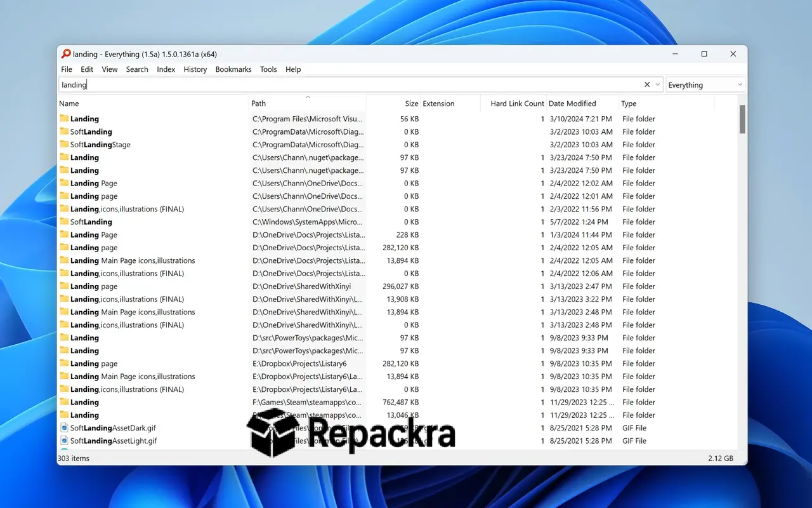Click the '762,487 KB' size cell
Viewport: 812px width, 508px height.
click(401, 402)
